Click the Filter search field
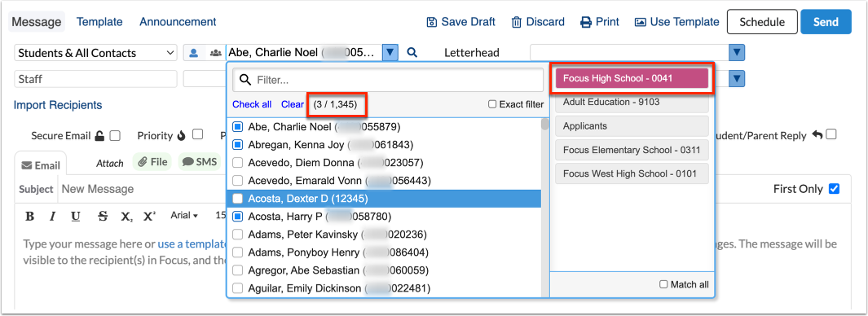Screen dimensions: 868x316 [387, 81]
